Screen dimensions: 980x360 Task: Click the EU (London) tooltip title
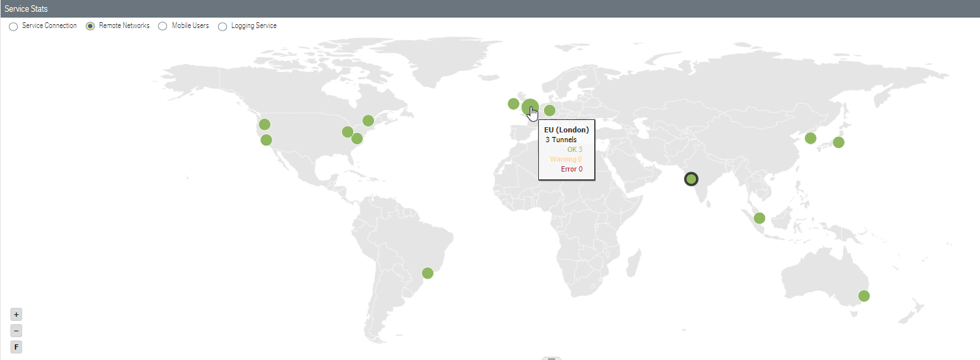click(566, 130)
